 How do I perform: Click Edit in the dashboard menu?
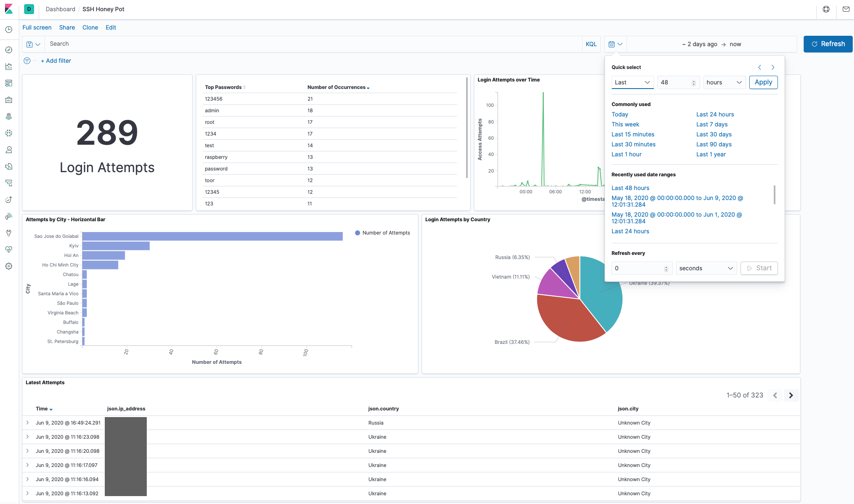[x=111, y=27]
